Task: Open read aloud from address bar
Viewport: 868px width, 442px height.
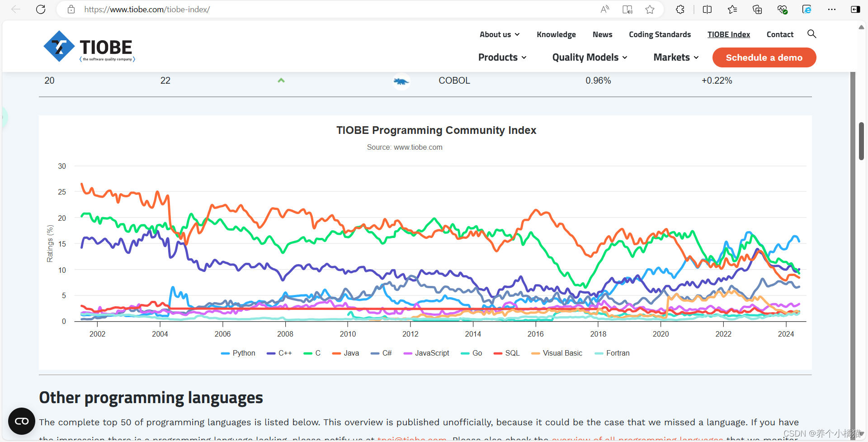Action: [x=605, y=10]
